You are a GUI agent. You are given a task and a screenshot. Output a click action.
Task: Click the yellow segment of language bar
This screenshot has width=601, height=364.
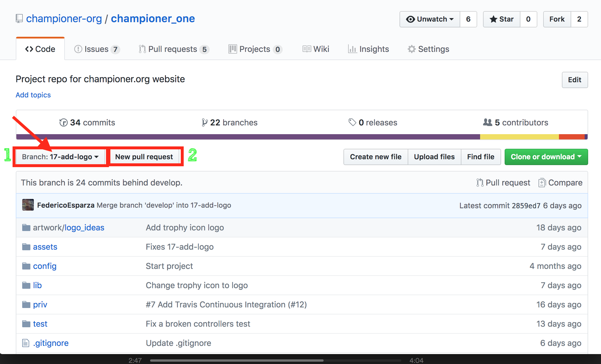click(520, 137)
